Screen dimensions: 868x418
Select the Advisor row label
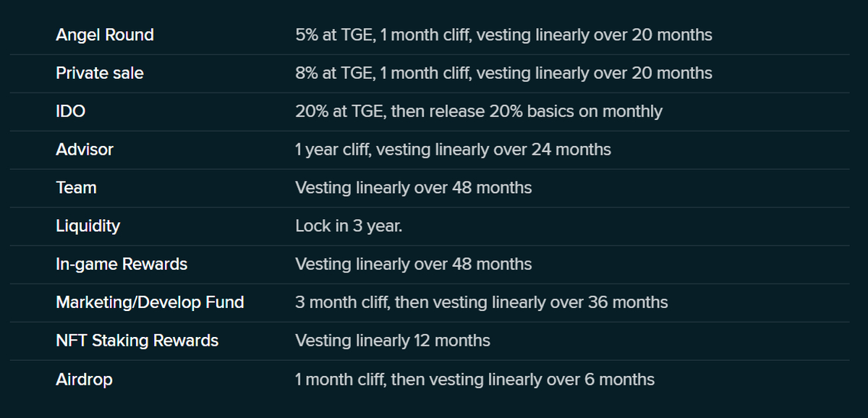pyautogui.click(x=85, y=150)
